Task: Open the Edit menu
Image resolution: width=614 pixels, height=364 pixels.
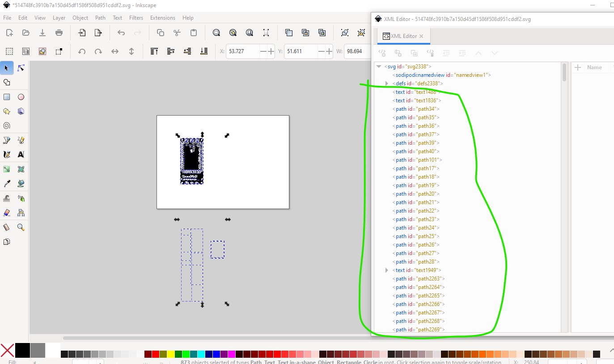Action: pyautogui.click(x=23, y=18)
